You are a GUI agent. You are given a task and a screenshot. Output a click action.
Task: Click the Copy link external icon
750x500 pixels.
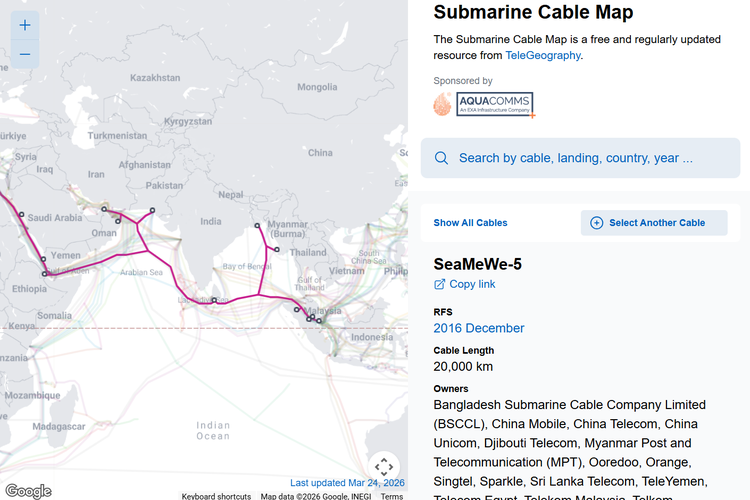point(439,284)
